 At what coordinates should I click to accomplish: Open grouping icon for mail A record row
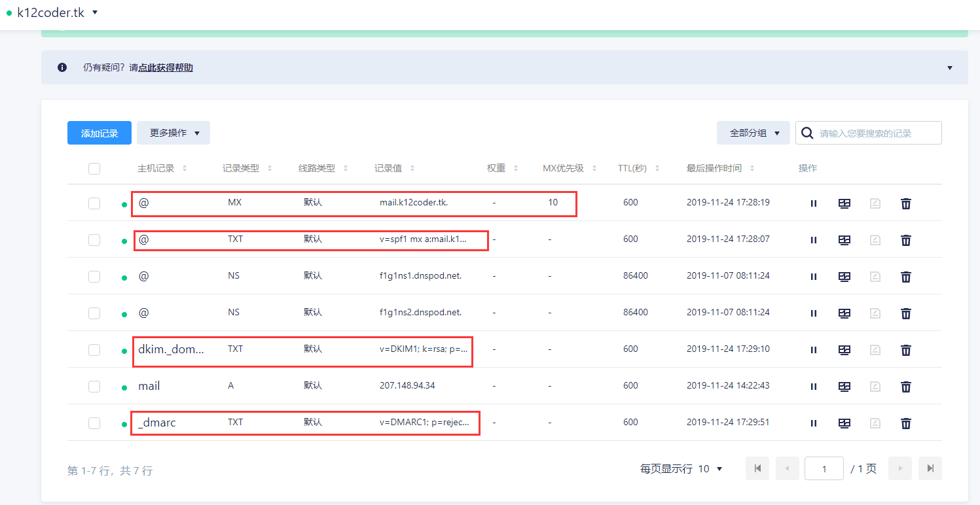(844, 387)
